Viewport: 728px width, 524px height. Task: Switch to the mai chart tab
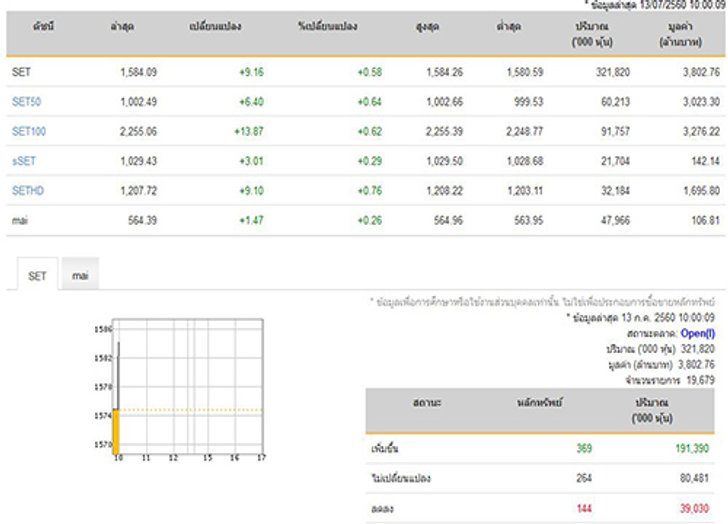[80, 276]
